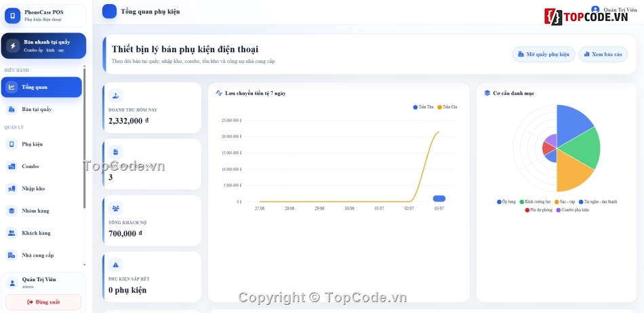Click the Đăng xuất logout button

pos(43,302)
